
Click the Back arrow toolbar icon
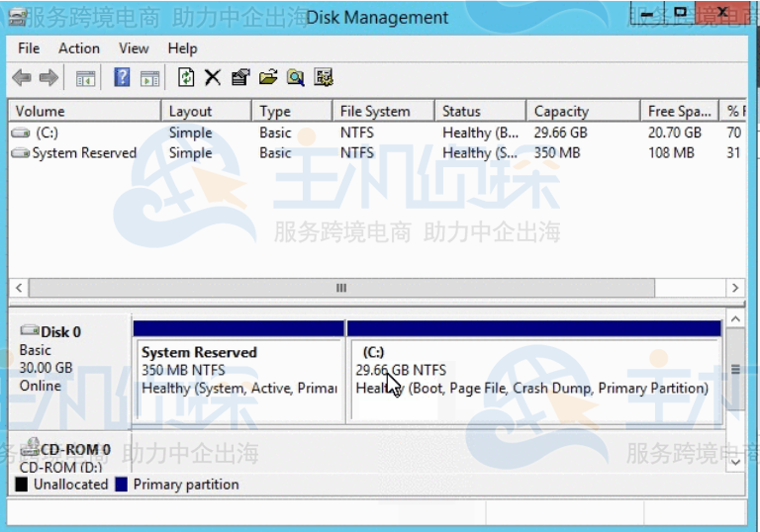click(21, 78)
